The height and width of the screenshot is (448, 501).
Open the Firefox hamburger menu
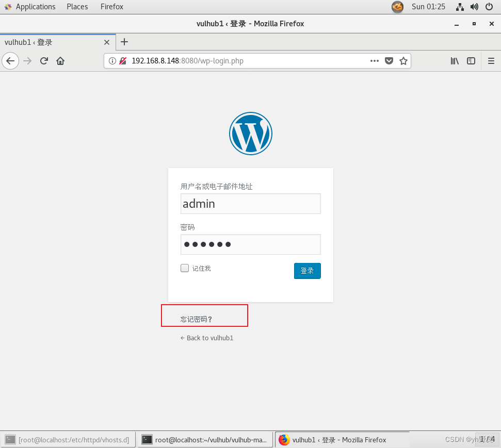tap(491, 61)
